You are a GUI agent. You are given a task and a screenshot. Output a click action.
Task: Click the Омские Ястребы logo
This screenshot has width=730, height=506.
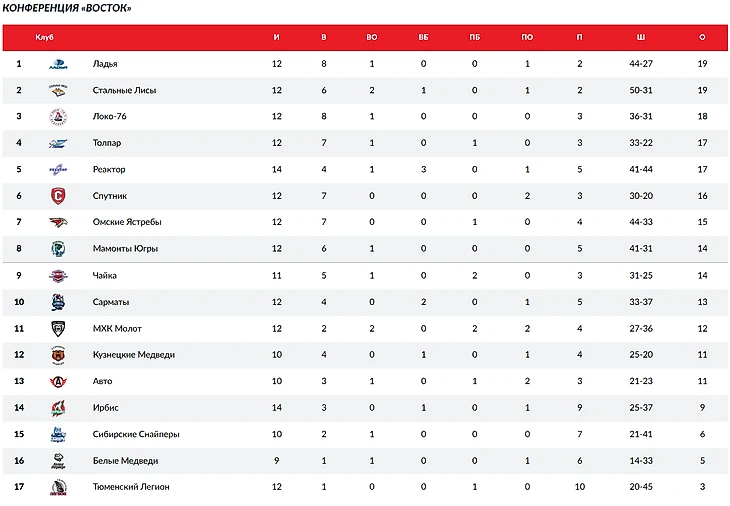click(58, 222)
